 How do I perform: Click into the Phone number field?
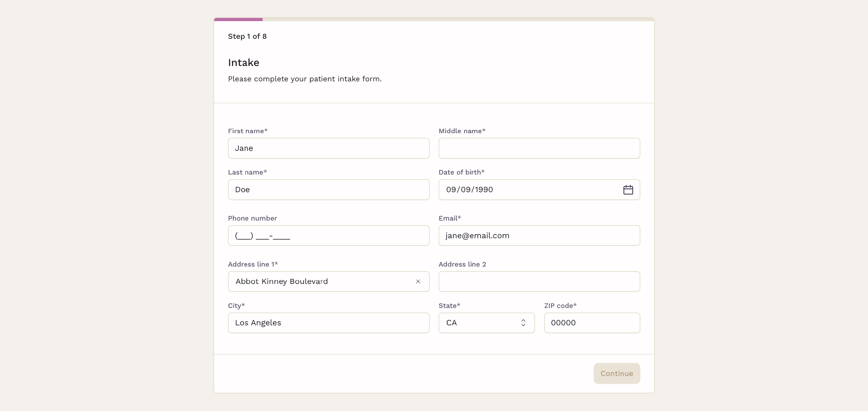(x=328, y=235)
